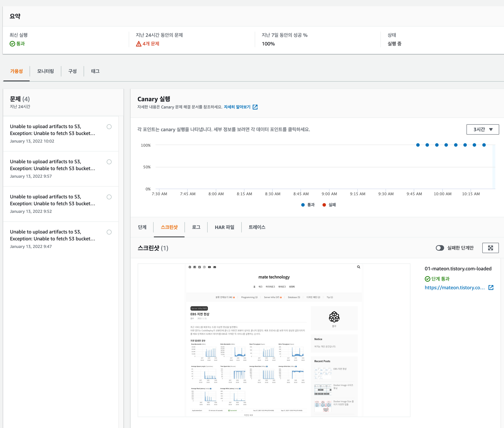
Task: Click the fullscreen expand screenshot icon button
Action: tap(490, 248)
